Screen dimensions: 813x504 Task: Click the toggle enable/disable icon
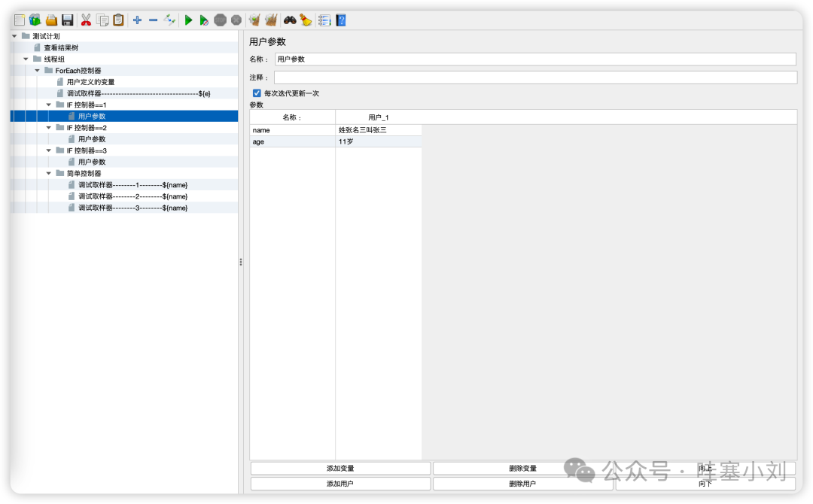click(169, 20)
